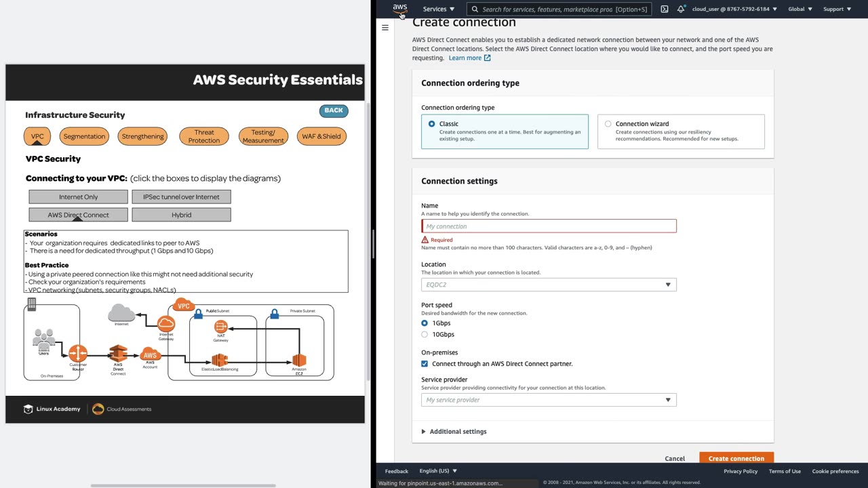Click the horizontal scrollbar under the slide
This screenshot has height=488, width=868.
pyautogui.click(x=183, y=485)
